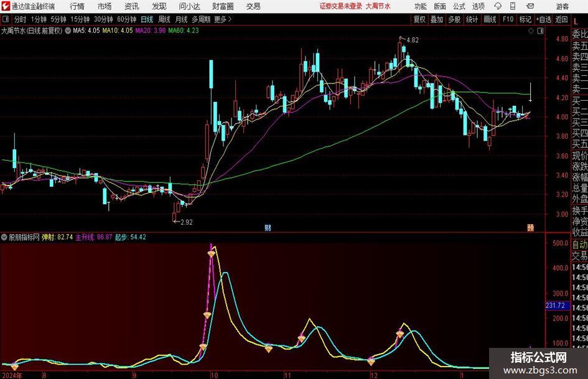Switch to 分时 chart period
This screenshot has height=379, width=588.
(21, 19)
